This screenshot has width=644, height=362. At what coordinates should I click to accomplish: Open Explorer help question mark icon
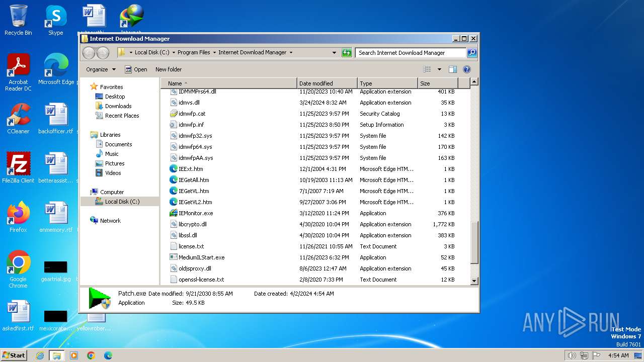point(466,69)
